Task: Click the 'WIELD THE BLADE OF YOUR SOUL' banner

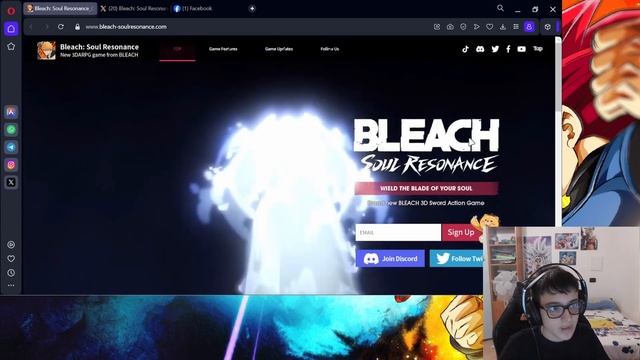Action: [x=426, y=188]
